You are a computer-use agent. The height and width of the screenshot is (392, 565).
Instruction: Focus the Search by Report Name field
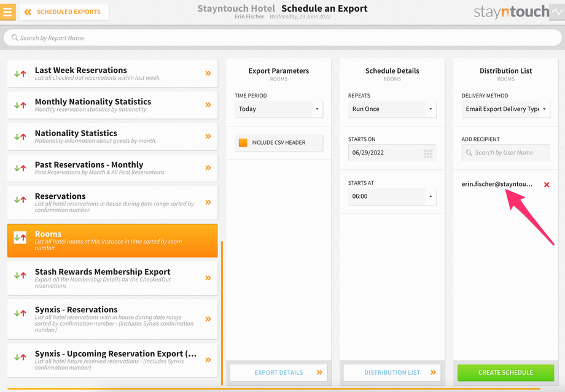pyautogui.click(x=282, y=38)
